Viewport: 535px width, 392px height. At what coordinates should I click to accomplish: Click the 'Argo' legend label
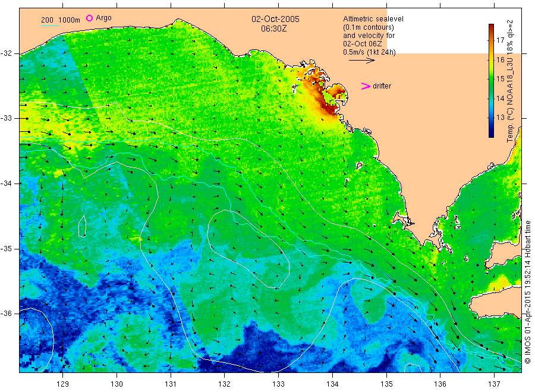pyautogui.click(x=103, y=18)
